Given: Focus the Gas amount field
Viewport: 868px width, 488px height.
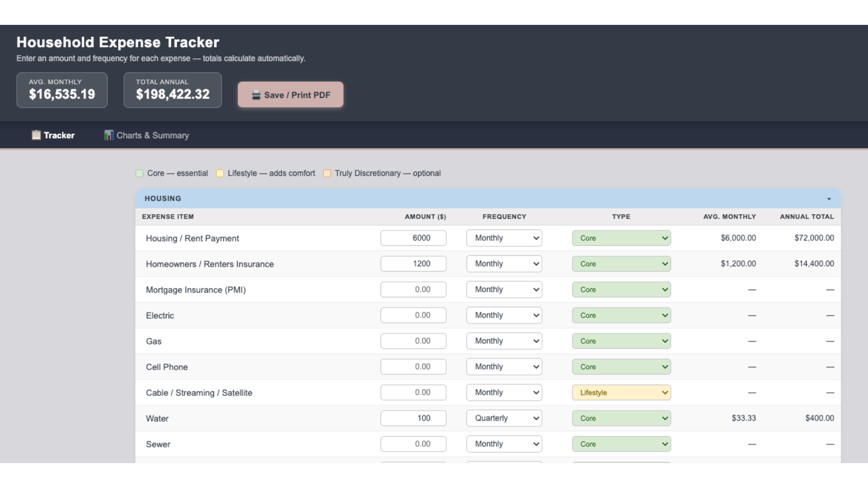Looking at the screenshot, I should (x=413, y=341).
